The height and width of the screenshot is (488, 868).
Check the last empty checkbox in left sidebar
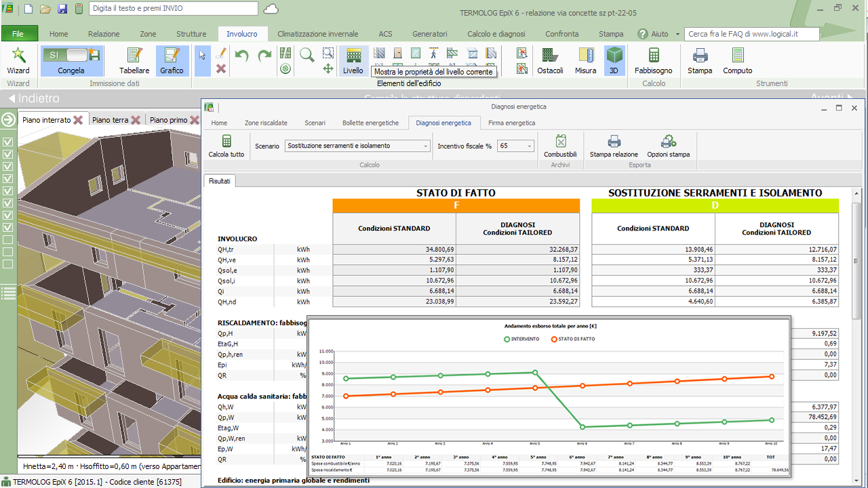[x=9, y=264]
